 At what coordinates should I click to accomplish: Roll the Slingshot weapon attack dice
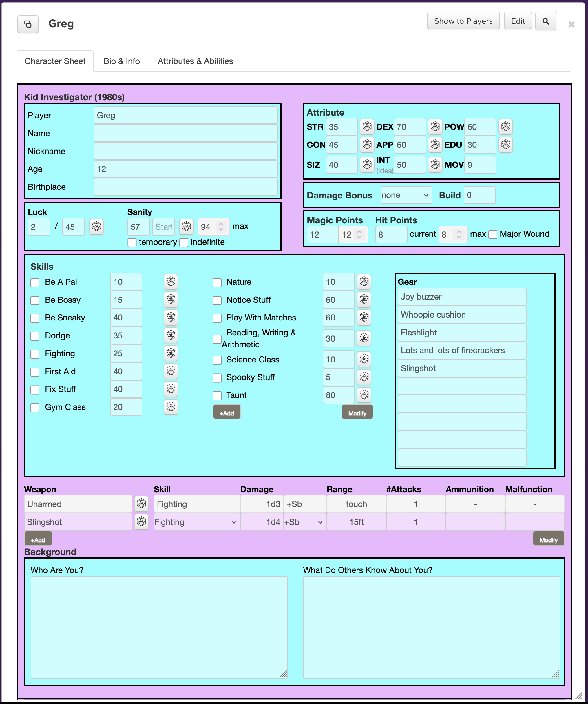click(141, 522)
